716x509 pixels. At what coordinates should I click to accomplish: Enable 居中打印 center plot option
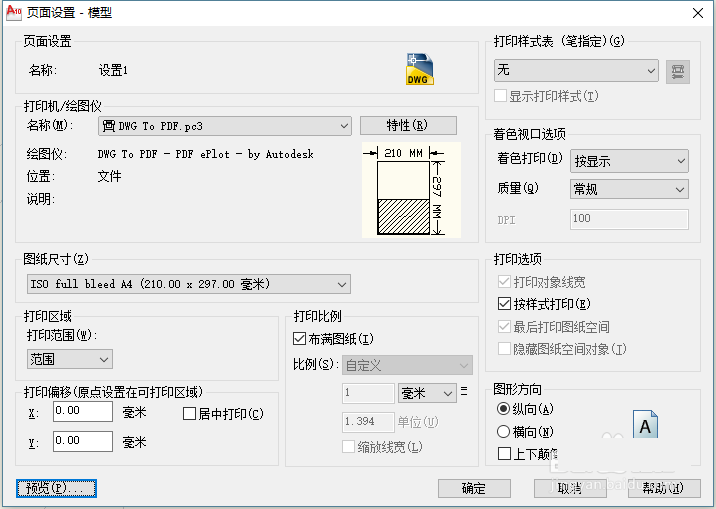190,414
